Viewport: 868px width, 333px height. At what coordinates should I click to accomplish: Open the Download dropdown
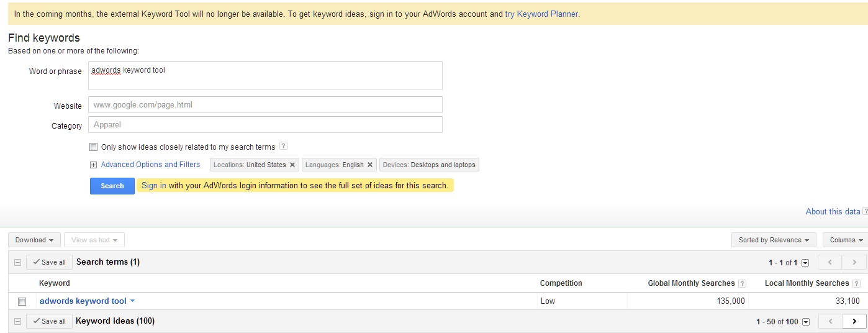pyautogui.click(x=34, y=240)
